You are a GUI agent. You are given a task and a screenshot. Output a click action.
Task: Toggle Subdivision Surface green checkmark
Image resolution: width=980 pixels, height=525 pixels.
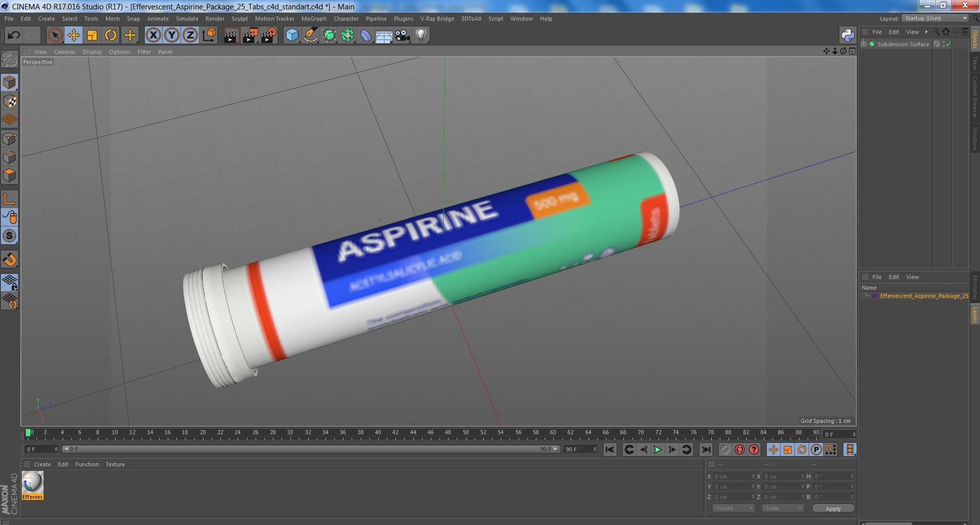pyautogui.click(x=948, y=44)
